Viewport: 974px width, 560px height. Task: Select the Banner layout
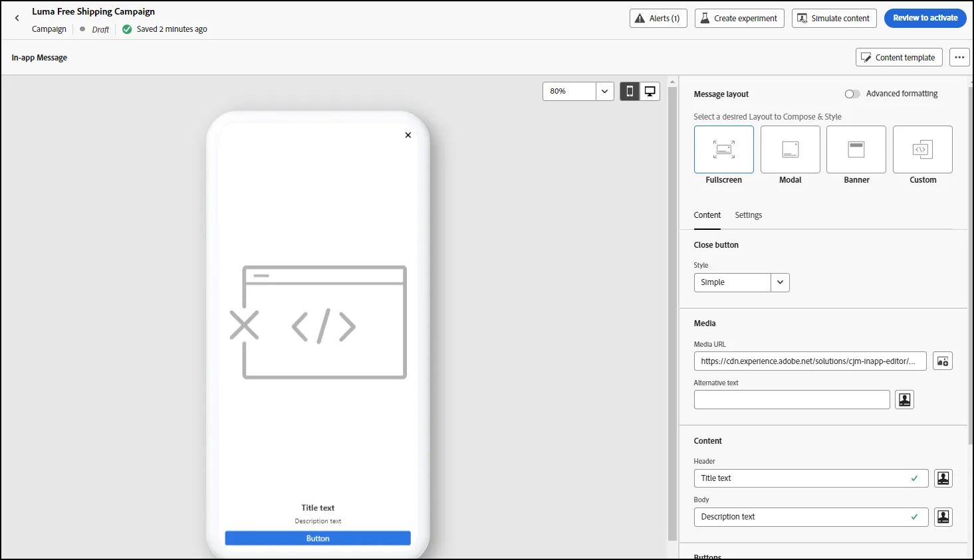pos(856,149)
